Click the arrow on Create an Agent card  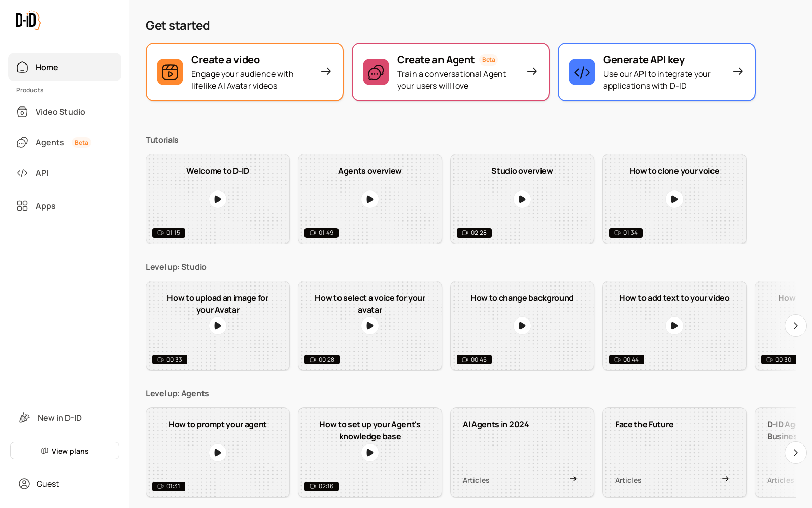[x=532, y=71]
